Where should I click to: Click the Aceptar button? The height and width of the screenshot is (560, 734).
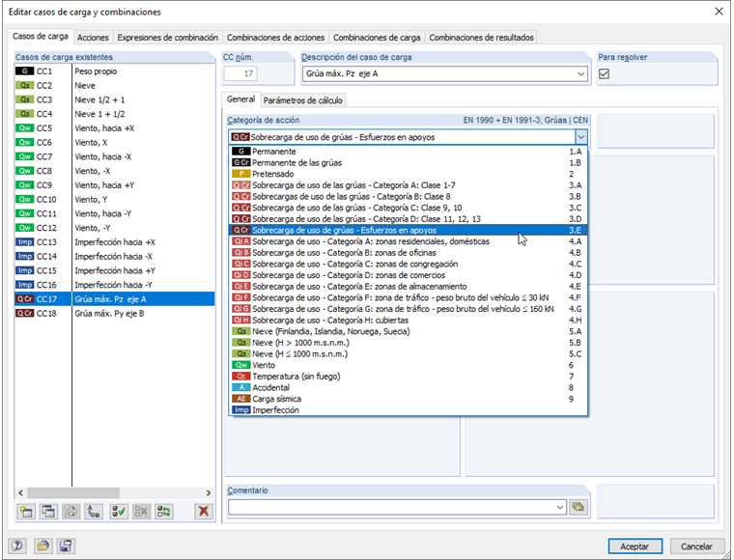click(635, 546)
